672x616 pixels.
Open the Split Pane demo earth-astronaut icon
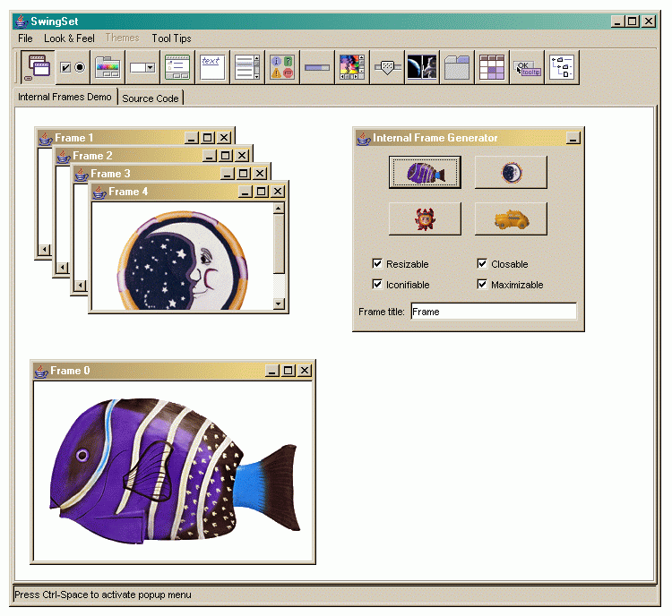(x=422, y=67)
